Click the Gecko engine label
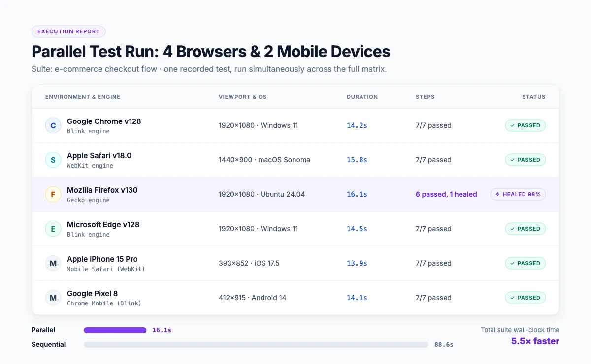The height and width of the screenshot is (364, 591). 88,200
